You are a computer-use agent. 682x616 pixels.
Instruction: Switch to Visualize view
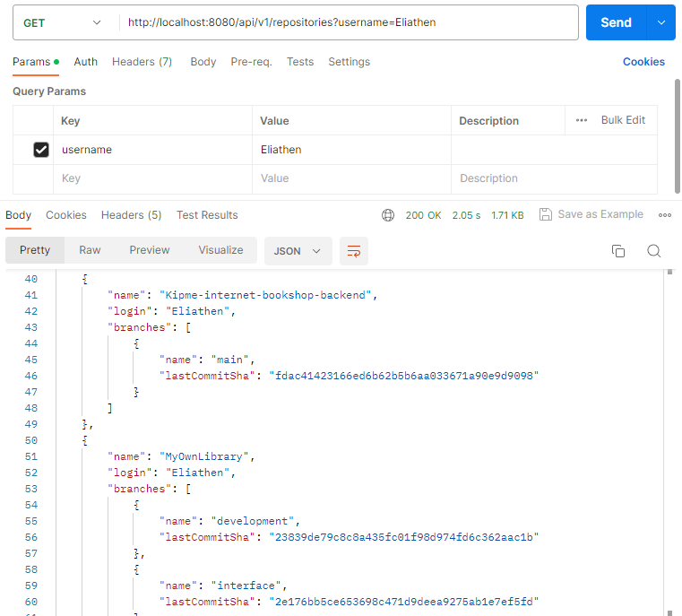click(220, 250)
